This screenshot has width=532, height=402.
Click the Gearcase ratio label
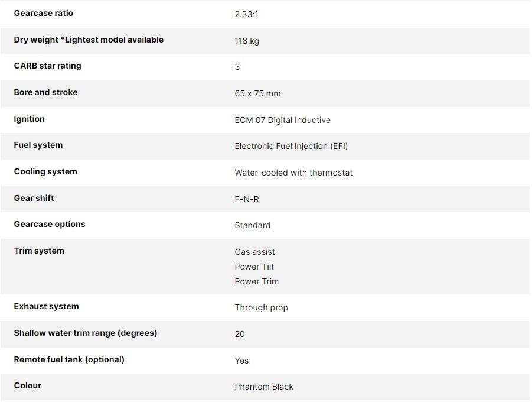(x=44, y=13)
